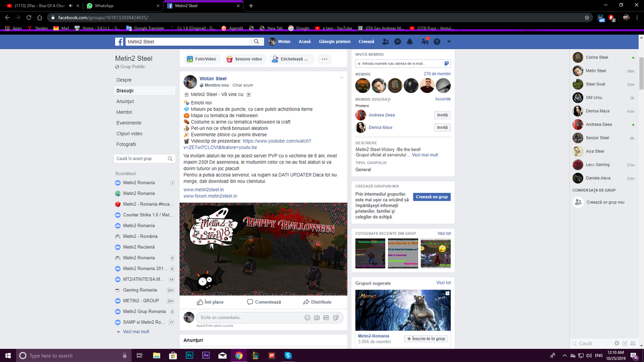Insert an emoji in the comment box

[308, 317]
